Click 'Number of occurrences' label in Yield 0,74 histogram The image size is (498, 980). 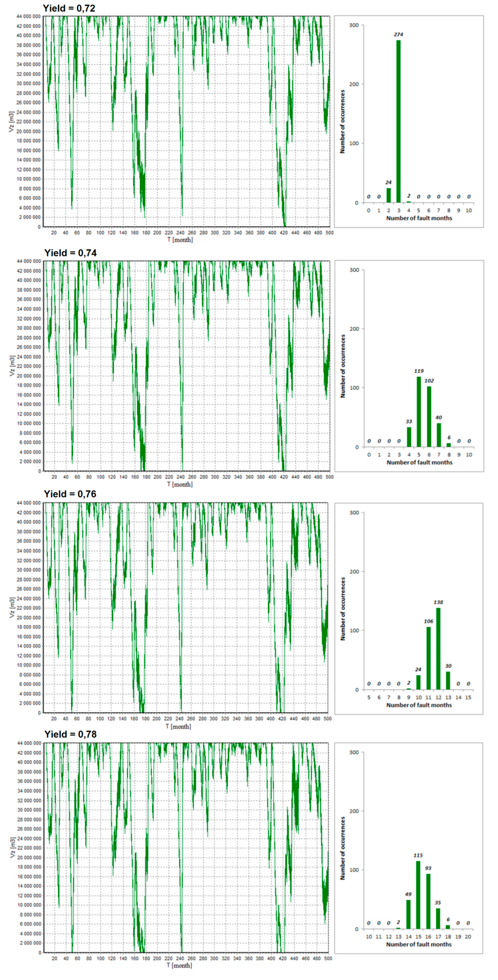coord(343,366)
